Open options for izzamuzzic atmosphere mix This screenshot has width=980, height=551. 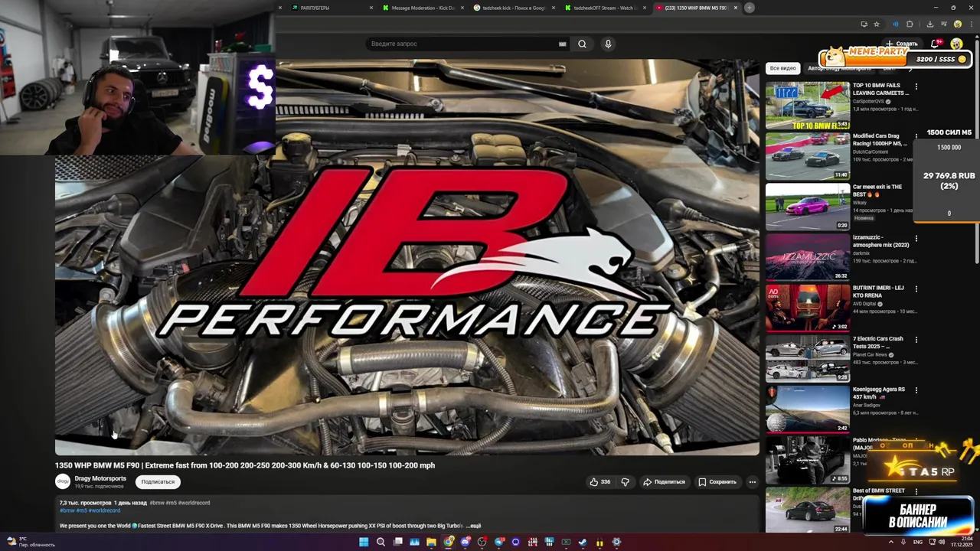point(916,238)
